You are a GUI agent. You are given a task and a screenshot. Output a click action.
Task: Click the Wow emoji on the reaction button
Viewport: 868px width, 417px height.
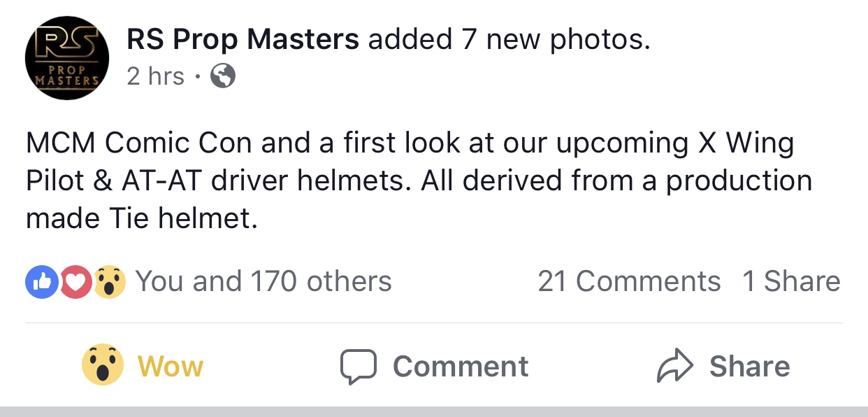coord(103,366)
